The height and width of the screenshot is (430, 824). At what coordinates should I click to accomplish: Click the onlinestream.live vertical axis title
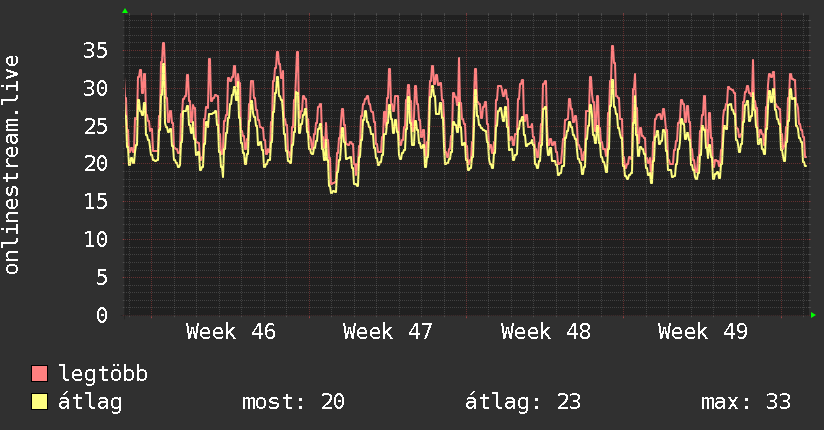(x=11, y=165)
